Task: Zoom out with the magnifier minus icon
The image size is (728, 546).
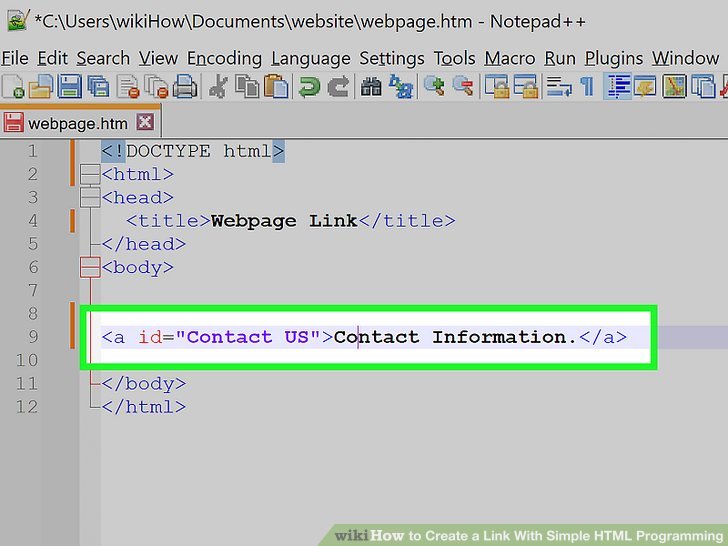Action: 463,87
